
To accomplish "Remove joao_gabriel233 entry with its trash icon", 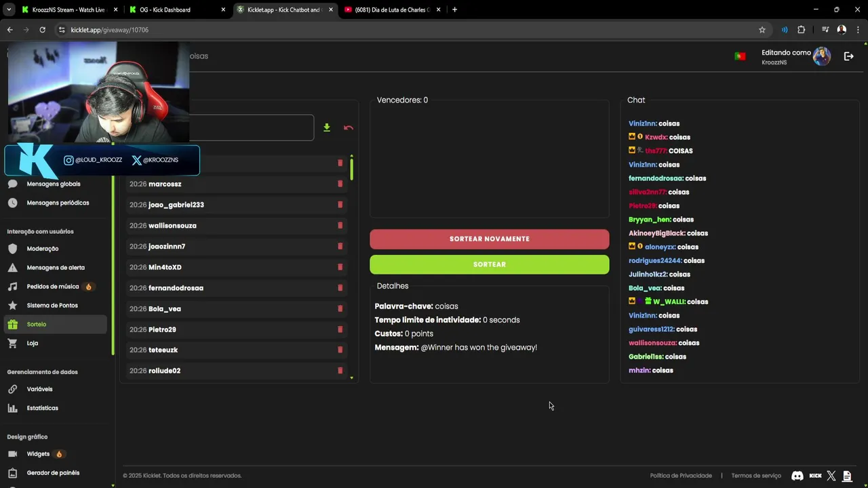I will (340, 205).
